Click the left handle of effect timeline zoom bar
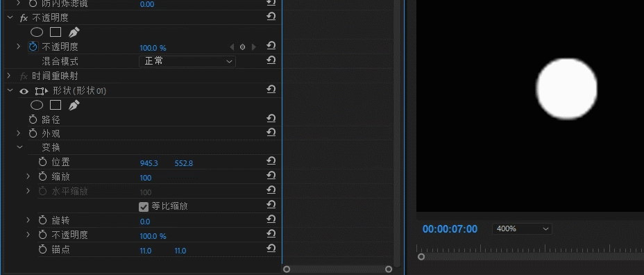644x275 pixels. 287,269
